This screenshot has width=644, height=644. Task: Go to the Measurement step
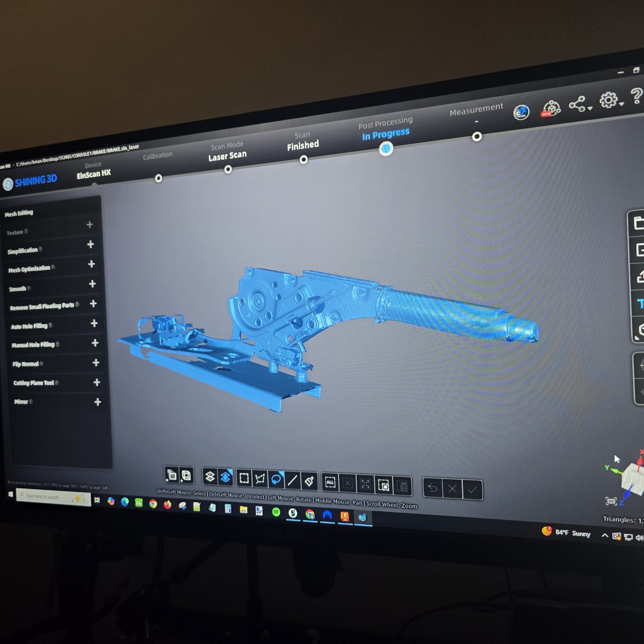tap(476, 109)
